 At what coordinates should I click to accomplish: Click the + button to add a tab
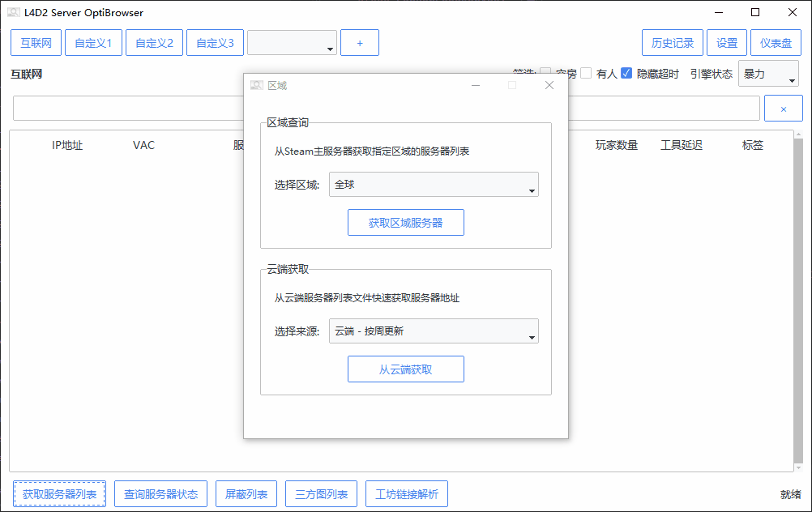(x=359, y=42)
